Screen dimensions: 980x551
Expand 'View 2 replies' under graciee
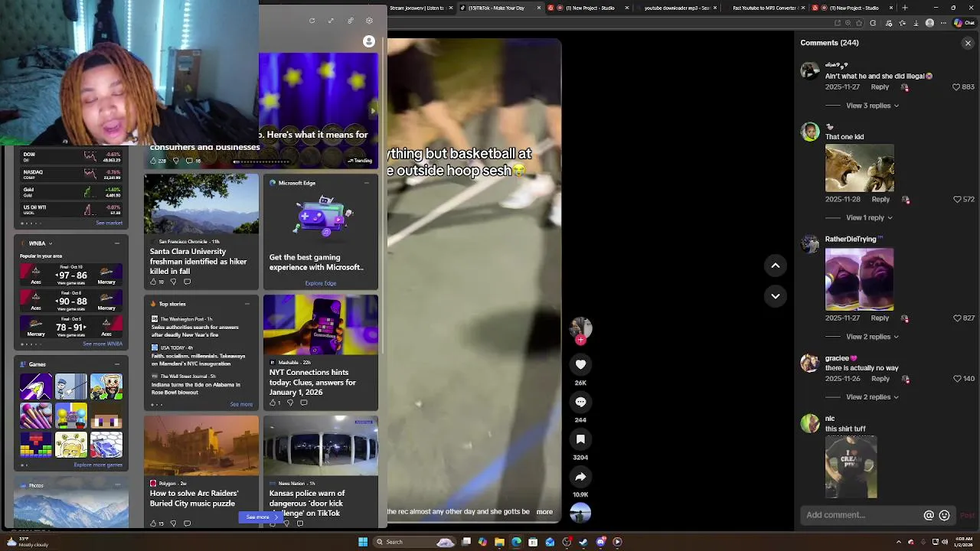point(872,397)
